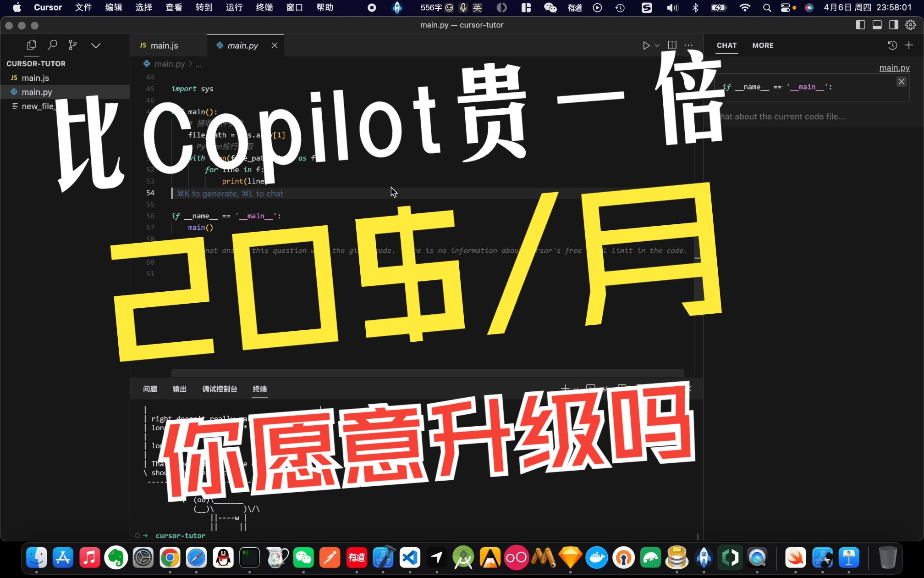924x578 pixels.
Task: Remove the code snippet from chat context
Action: [901, 82]
